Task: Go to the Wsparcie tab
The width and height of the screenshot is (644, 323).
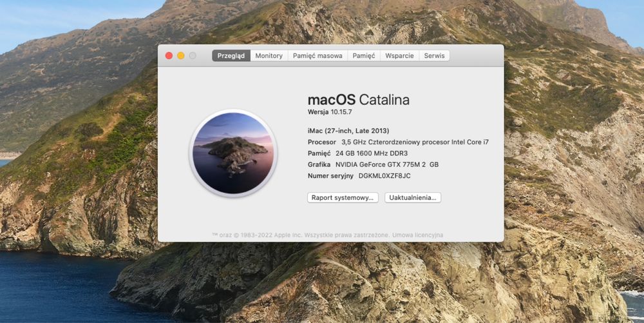Action: coord(400,56)
